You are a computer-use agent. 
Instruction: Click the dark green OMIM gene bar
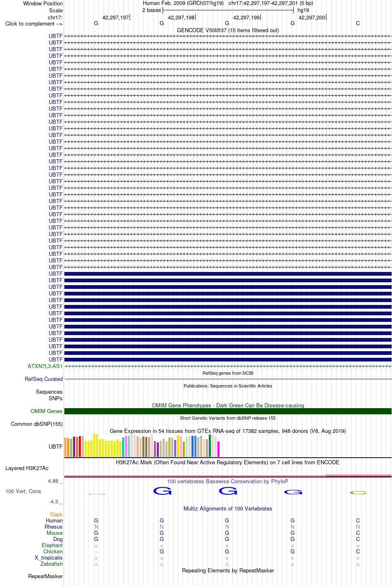tap(228, 411)
